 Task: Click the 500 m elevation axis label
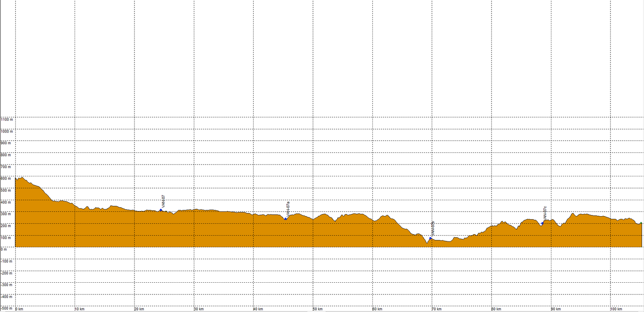[6, 190]
